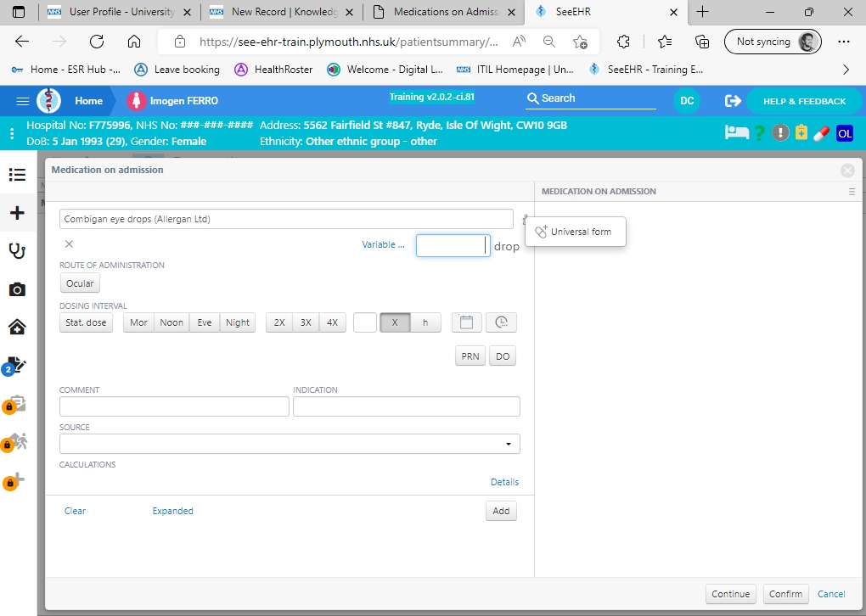The image size is (866, 616).
Task: Click the bed icon in patient banner
Action: pos(736,133)
